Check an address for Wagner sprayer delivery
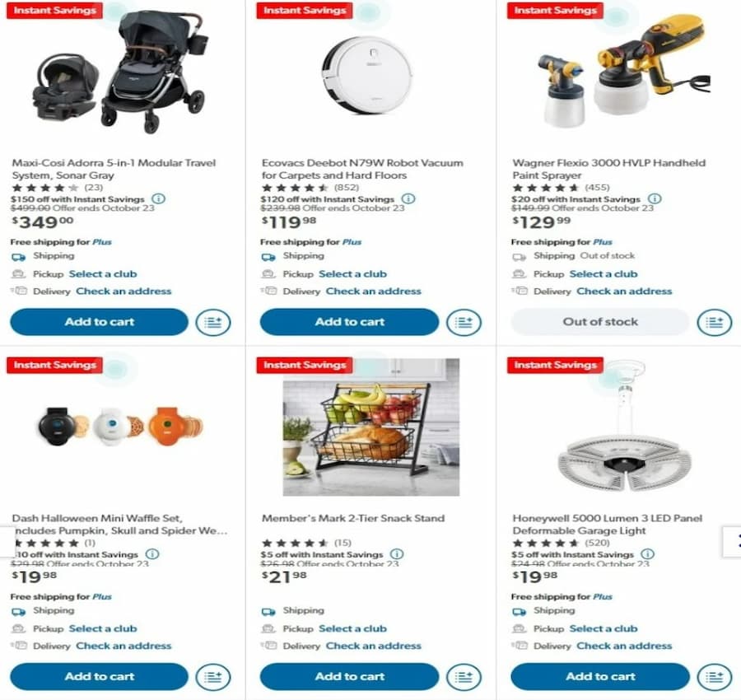 pyautogui.click(x=624, y=292)
